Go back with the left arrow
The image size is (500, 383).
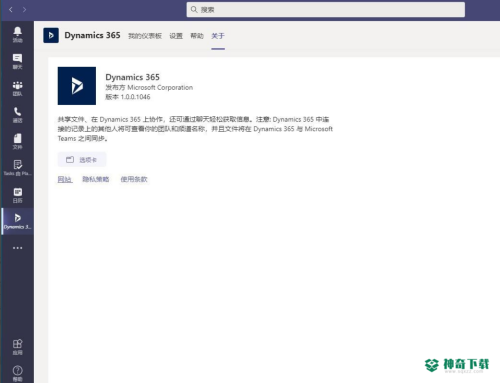[11, 9]
